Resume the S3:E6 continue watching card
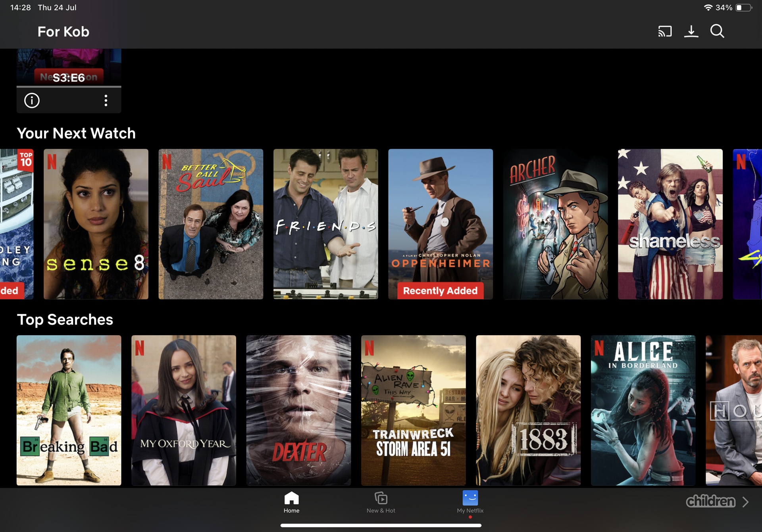The width and height of the screenshot is (762, 532). coord(69,67)
